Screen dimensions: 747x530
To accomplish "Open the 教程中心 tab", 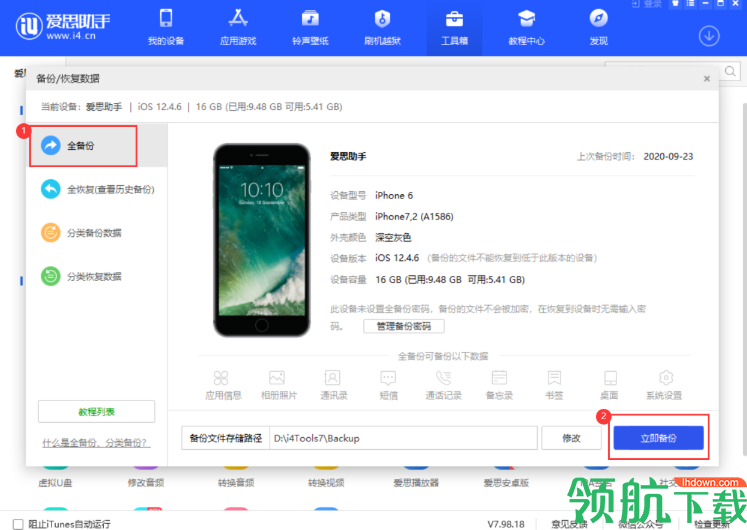I will click(x=526, y=28).
